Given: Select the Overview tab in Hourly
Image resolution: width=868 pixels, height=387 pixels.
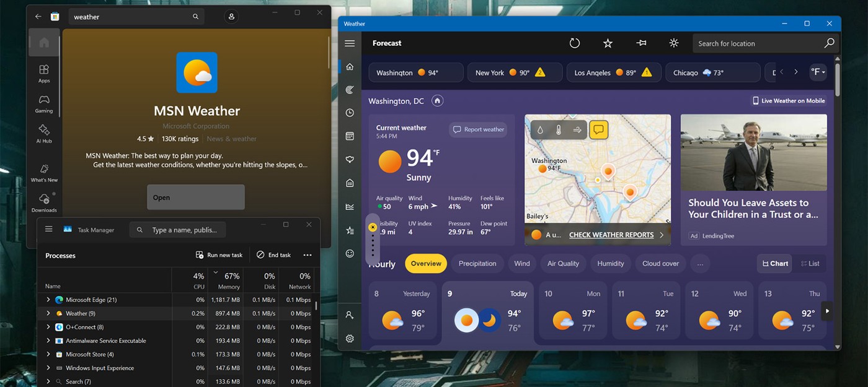Looking at the screenshot, I should tap(426, 264).
